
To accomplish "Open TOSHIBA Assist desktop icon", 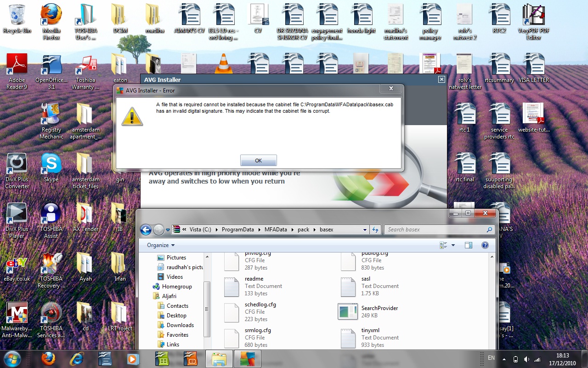I will coord(51,221).
